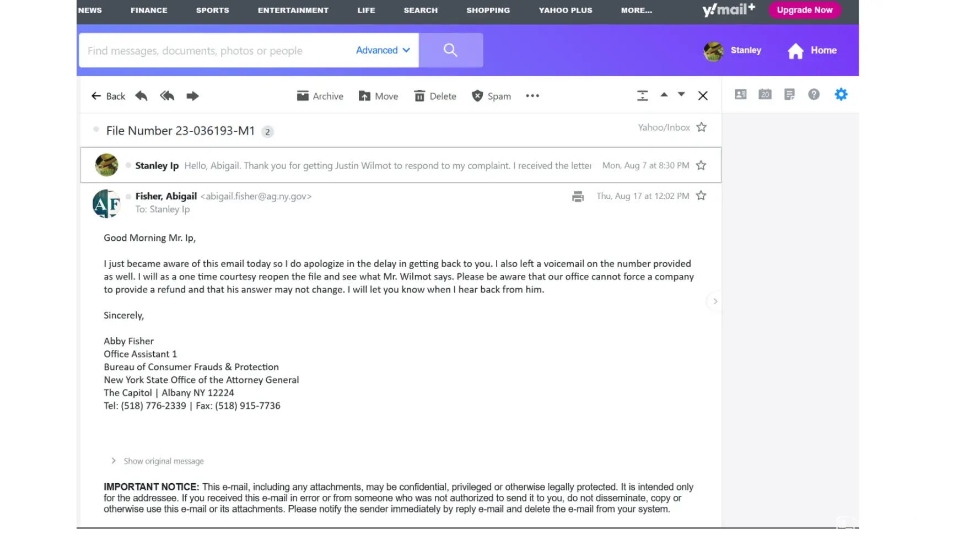Click the AF sender avatar

(107, 204)
